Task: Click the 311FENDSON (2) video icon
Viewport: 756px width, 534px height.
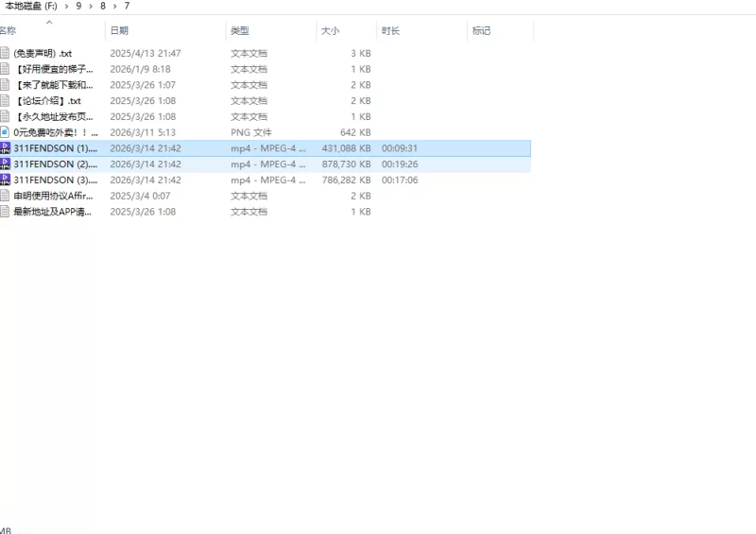Action: (5, 164)
